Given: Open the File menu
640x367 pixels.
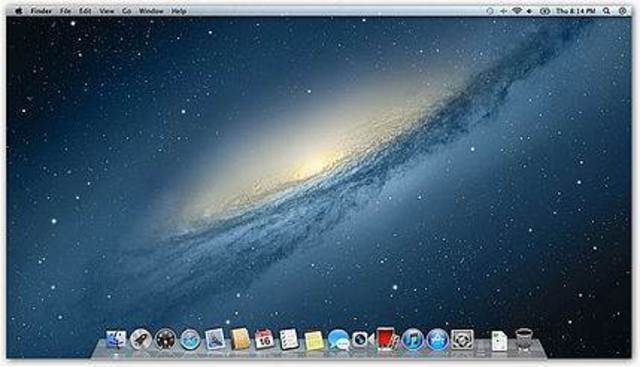Looking at the screenshot, I should point(65,11).
